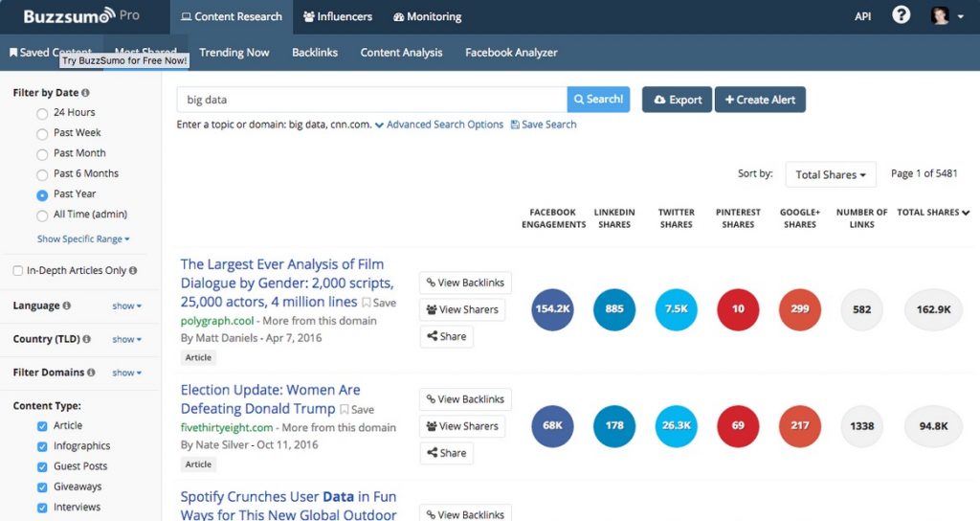Click the 154.2K Facebook engagements circle
The image size is (980, 521).
[552, 309]
